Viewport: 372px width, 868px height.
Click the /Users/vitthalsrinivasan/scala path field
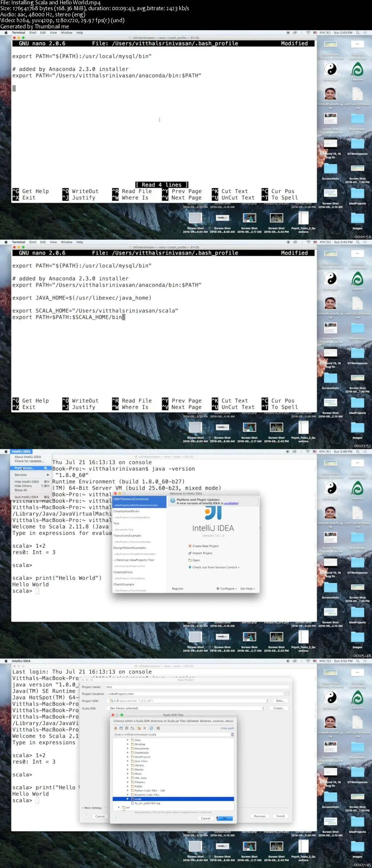point(171,735)
